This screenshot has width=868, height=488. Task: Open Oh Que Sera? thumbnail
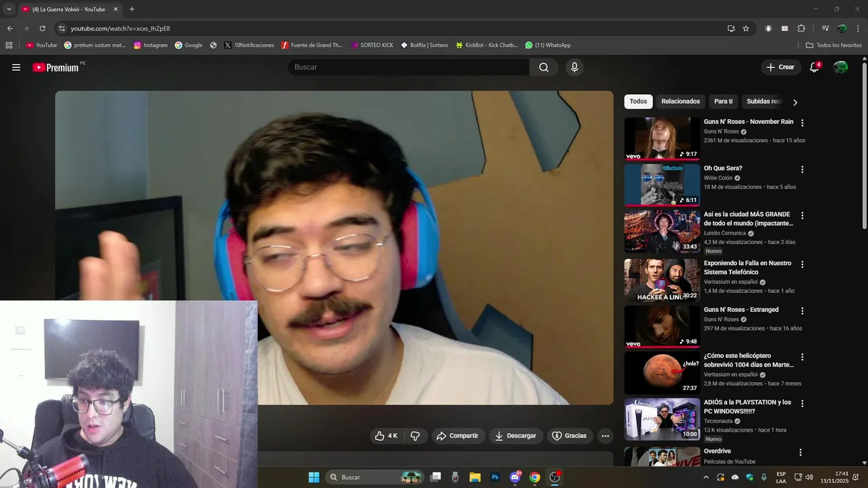662,185
